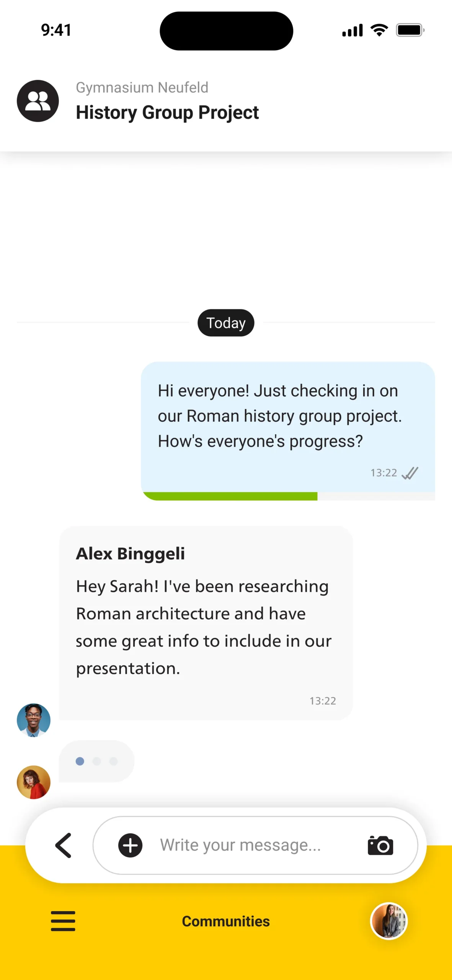
Task: Tap the typing indicator bubble
Action: 96,761
